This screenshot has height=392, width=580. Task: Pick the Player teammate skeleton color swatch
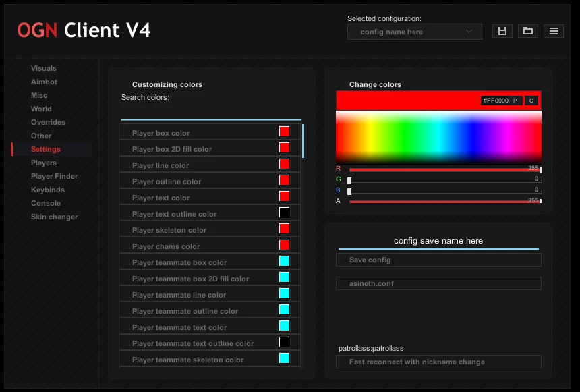pos(284,358)
